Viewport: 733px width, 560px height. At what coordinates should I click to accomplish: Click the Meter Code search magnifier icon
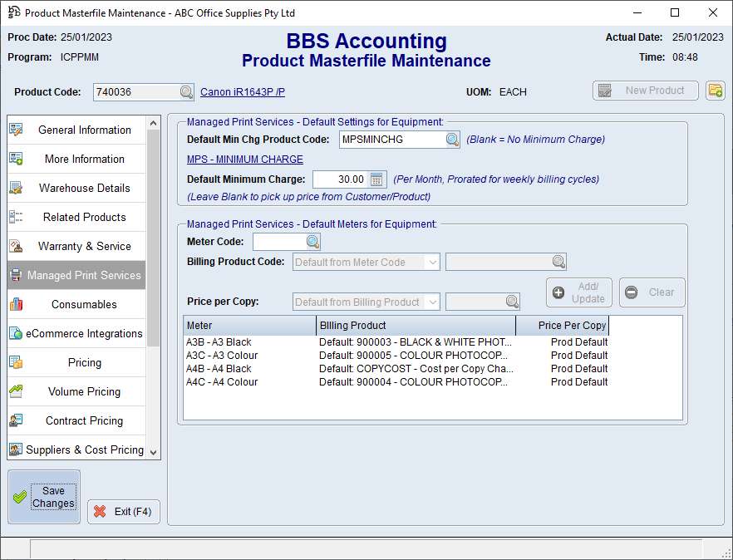(312, 242)
